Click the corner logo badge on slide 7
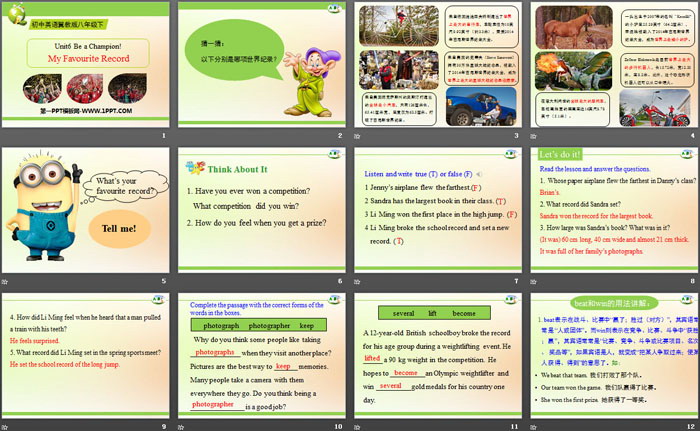 pos(511,154)
